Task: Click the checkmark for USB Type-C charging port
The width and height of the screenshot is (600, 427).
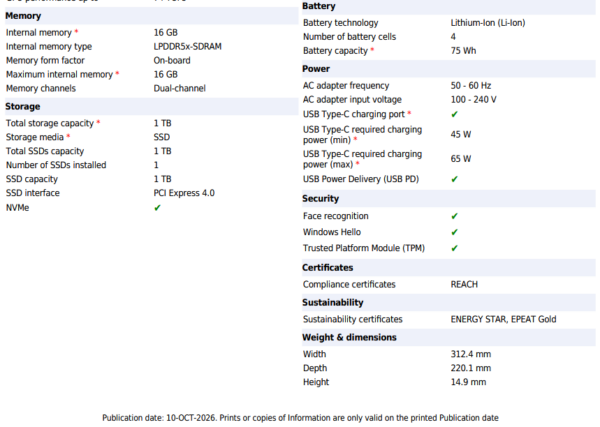Action: (454, 114)
